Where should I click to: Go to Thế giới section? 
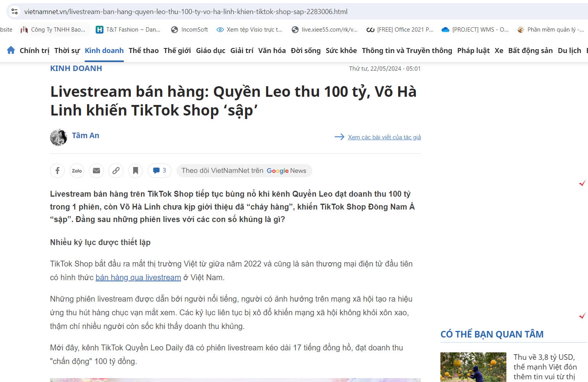[177, 51]
